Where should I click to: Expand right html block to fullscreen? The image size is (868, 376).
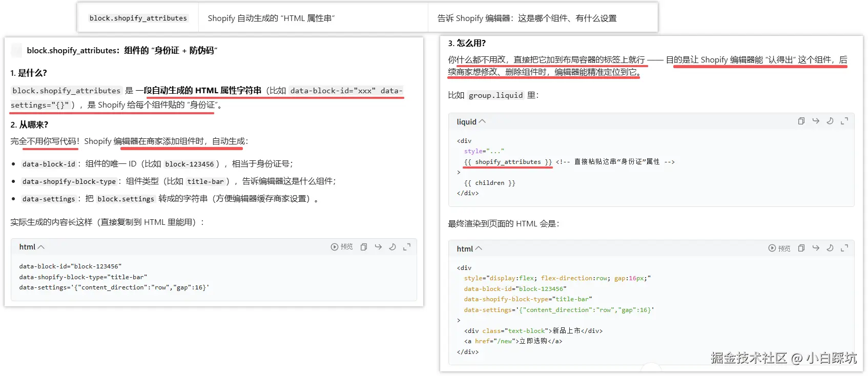point(844,248)
